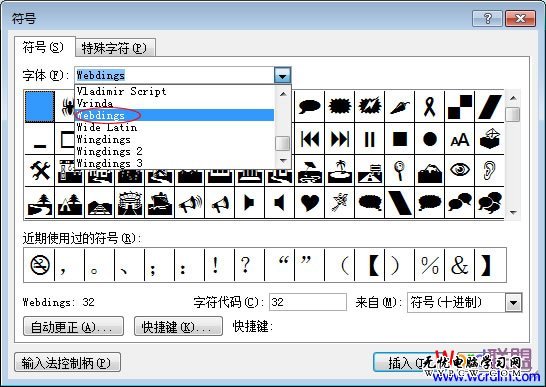Viewport: 546px width, 387px height.
Task: Close the 符号 dialog
Action: pos(520,18)
